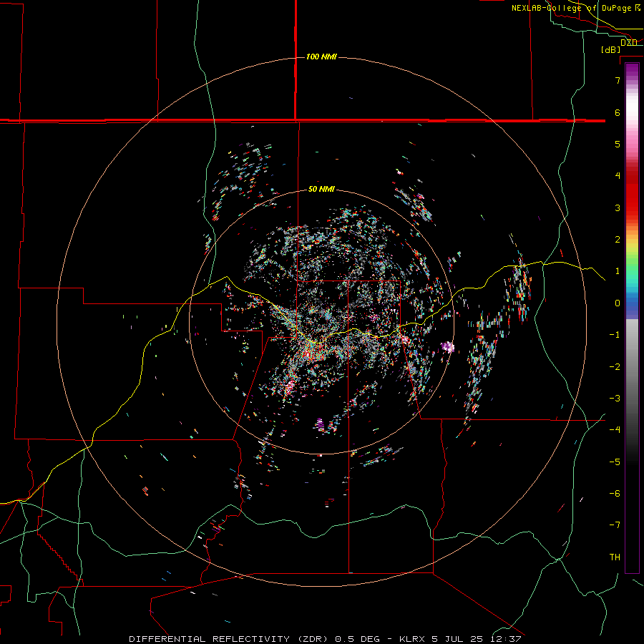644x644 pixels.
Task: Click the ZDR color scale bar
Action: point(632,318)
